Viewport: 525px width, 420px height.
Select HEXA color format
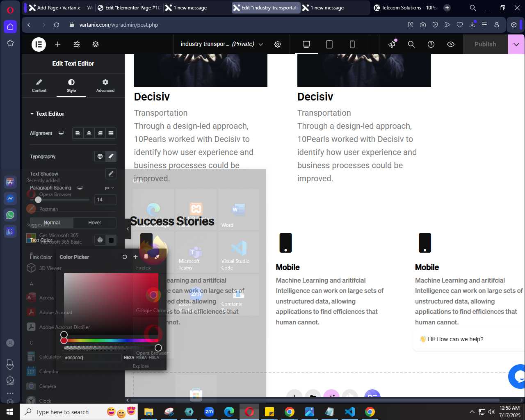coord(129,358)
